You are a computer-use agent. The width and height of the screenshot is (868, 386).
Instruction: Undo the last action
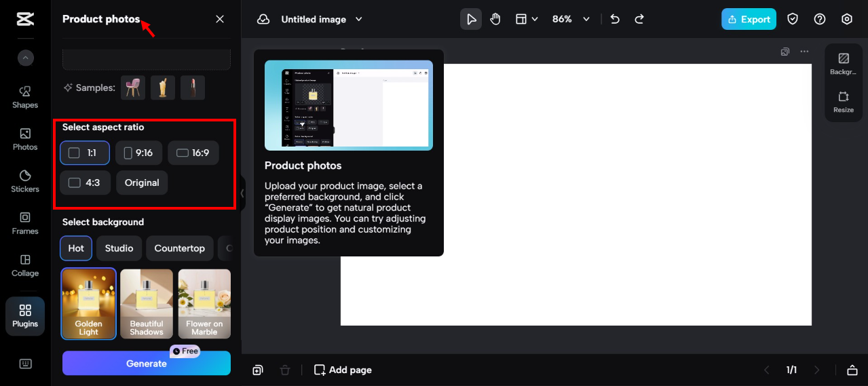point(615,19)
